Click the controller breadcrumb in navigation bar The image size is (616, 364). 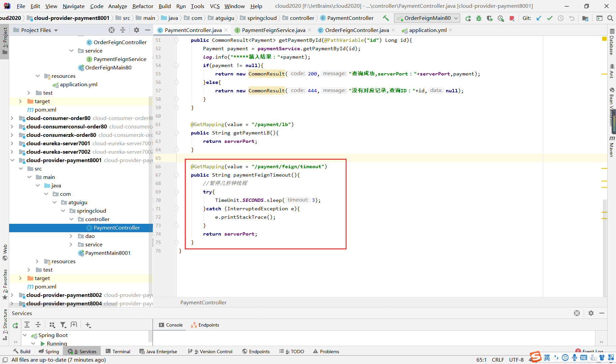point(302,18)
